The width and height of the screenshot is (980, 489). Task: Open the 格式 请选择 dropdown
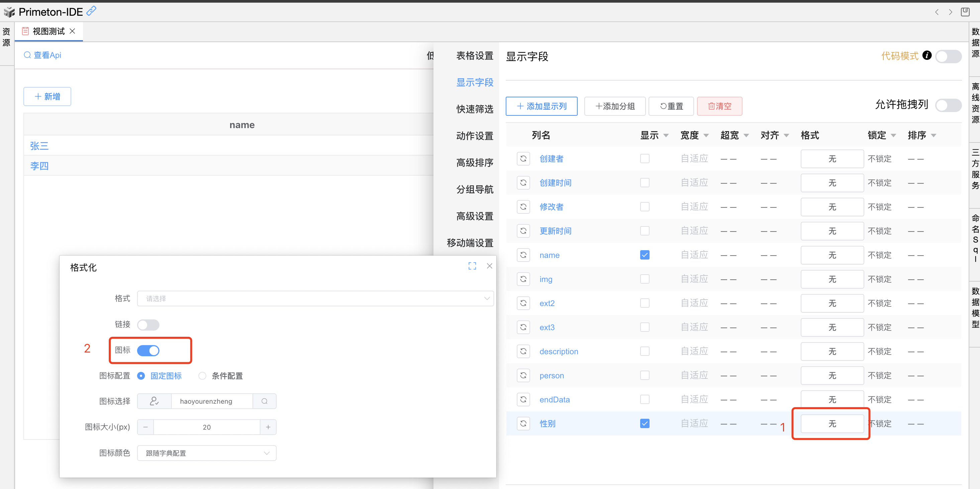315,298
